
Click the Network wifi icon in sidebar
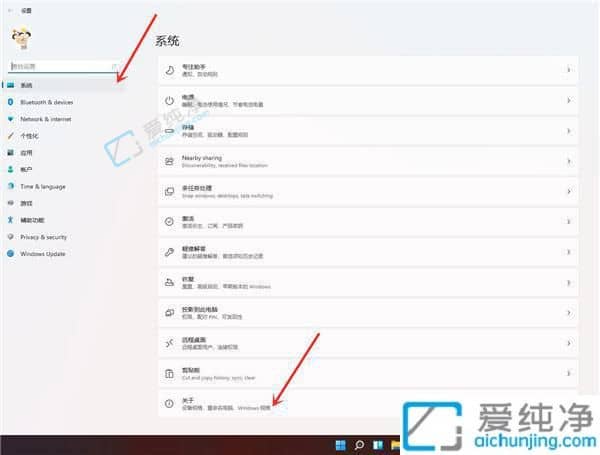pos(11,119)
